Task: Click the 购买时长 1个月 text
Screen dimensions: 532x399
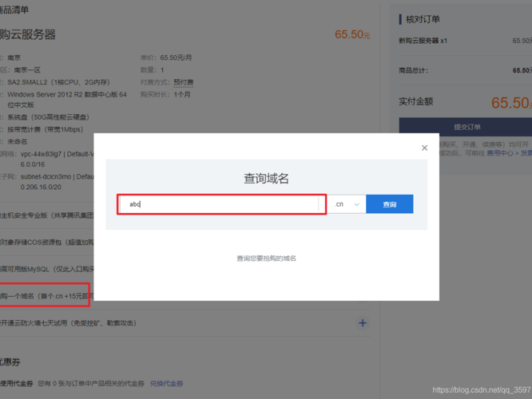Action: point(165,94)
